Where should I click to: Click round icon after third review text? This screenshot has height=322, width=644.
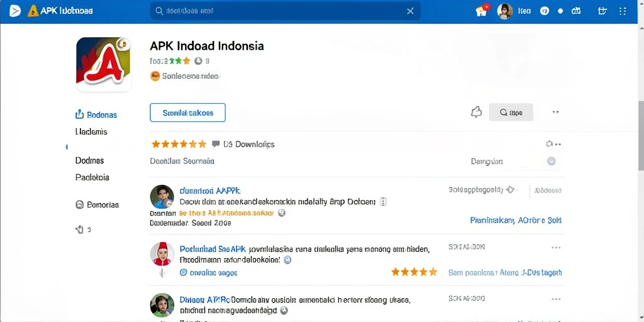(283, 311)
